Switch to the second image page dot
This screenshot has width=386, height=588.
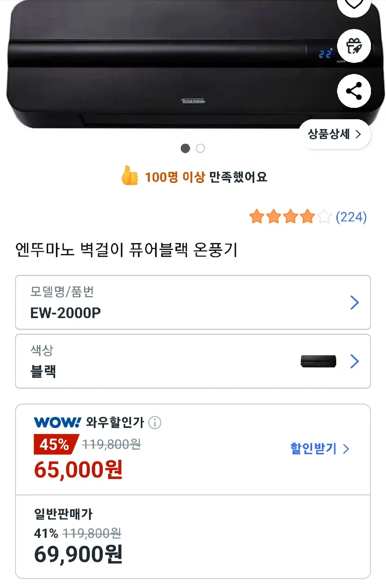point(200,148)
